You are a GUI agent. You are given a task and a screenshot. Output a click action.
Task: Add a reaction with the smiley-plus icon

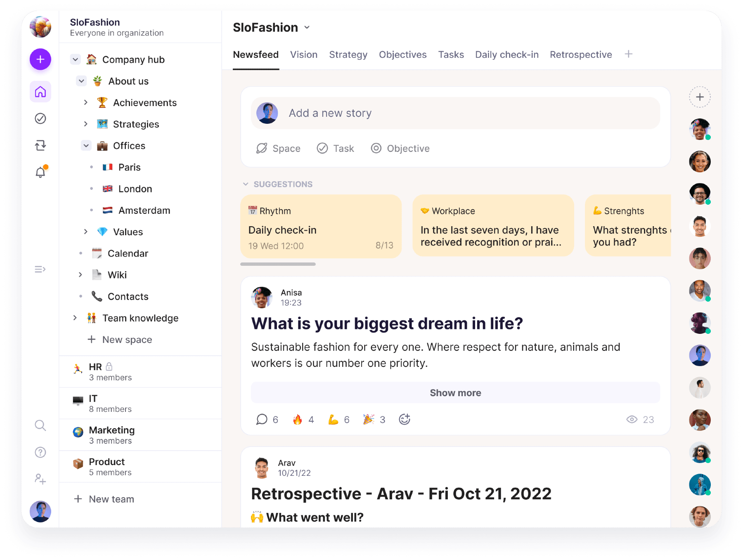tap(405, 419)
